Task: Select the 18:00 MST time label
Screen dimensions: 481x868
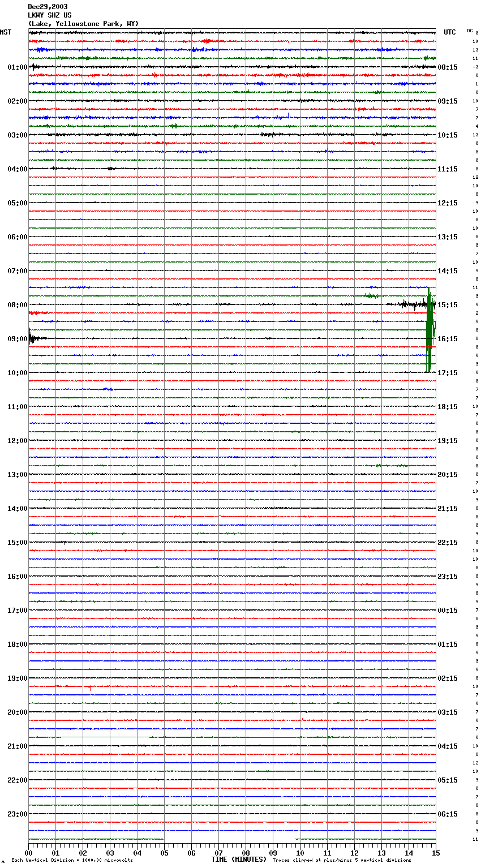Action: tap(18, 644)
